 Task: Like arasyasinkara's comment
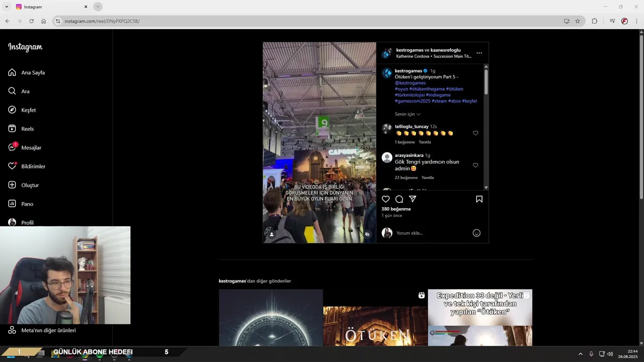pyautogui.click(x=475, y=165)
